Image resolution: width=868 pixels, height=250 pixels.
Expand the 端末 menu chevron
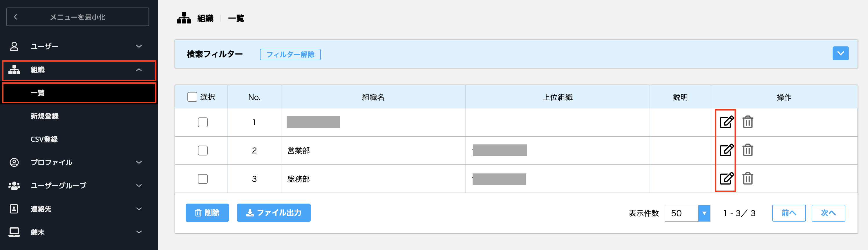(139, 232)
